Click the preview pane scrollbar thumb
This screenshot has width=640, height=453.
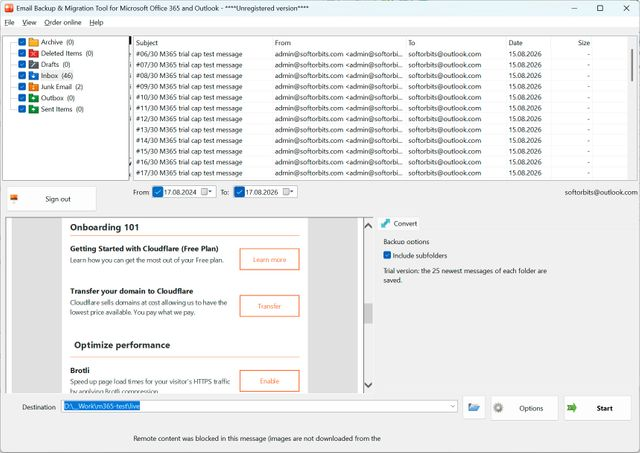coord(368,313)
